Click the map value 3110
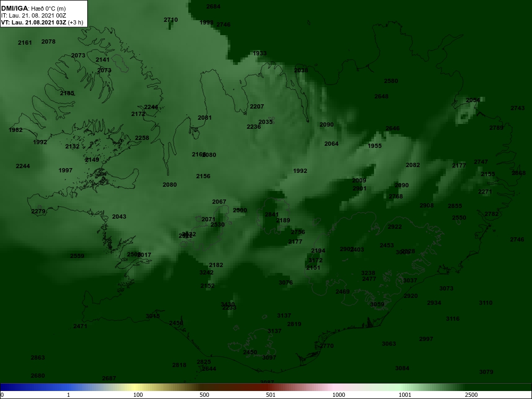This screenshot has width=532, height=399. click(x=486, y=303)
